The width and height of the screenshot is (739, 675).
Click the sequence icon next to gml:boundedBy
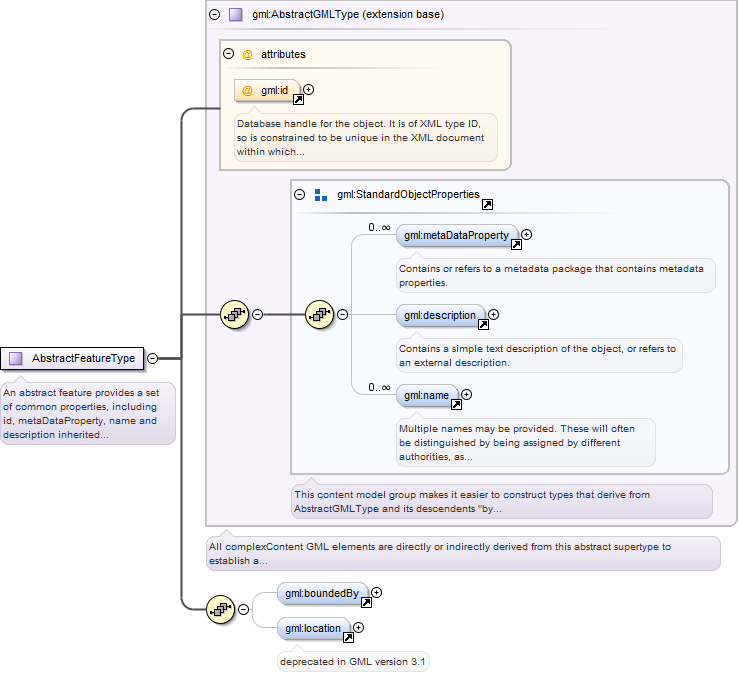tap(221, 609)
